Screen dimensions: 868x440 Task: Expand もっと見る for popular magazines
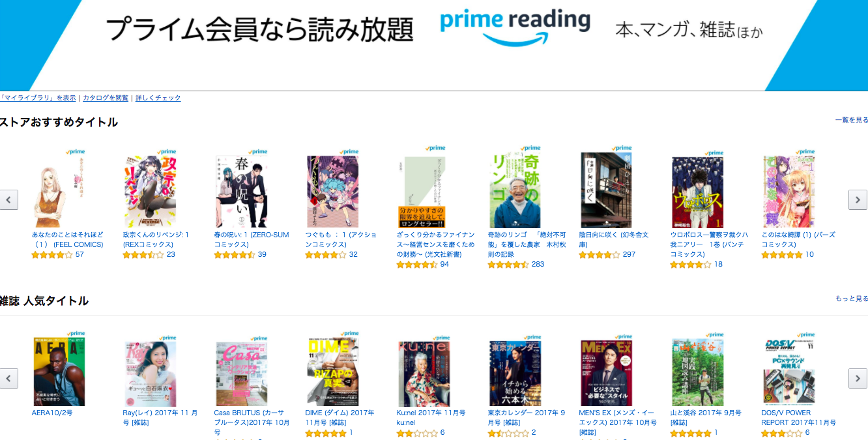[x=852, y=299]
